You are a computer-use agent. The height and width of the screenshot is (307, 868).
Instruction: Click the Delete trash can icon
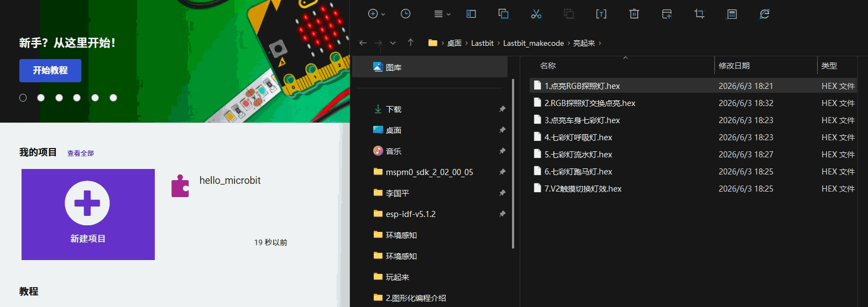coord(634,14)
